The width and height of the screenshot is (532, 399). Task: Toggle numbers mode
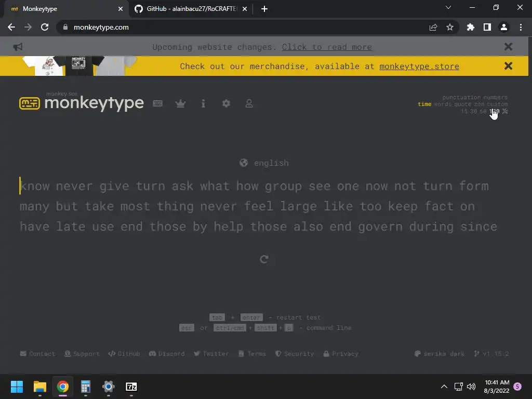496,97
